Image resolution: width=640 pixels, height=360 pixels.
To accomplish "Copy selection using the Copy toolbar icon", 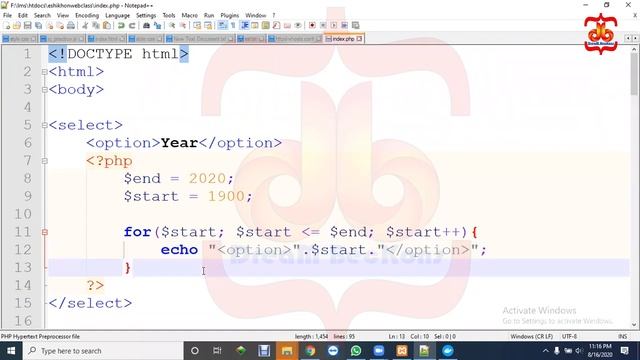I will click(96, 25).
